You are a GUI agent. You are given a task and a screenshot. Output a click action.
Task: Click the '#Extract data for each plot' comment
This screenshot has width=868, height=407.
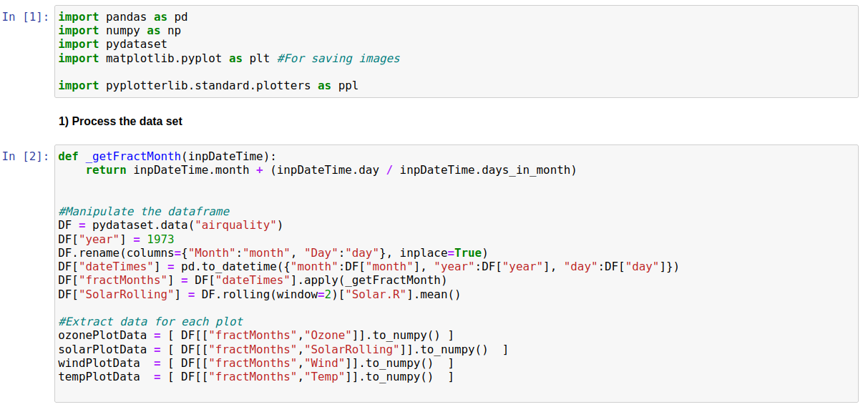coord(151,322)
